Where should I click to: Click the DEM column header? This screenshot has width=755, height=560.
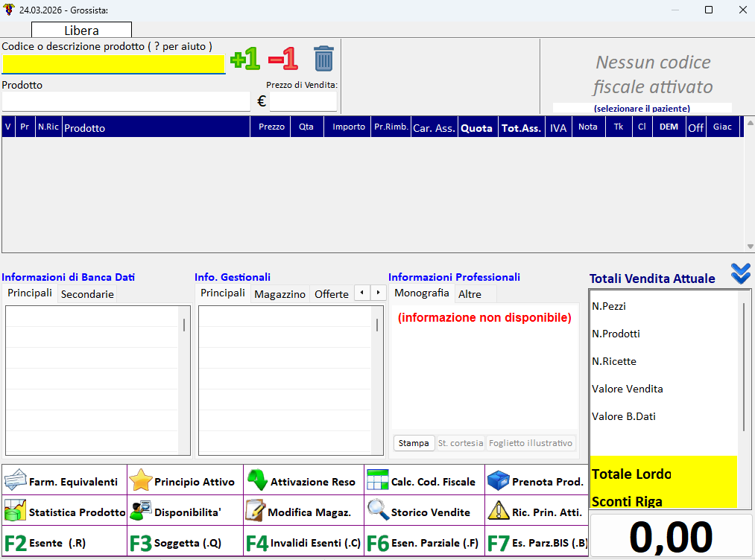[669, 127]
